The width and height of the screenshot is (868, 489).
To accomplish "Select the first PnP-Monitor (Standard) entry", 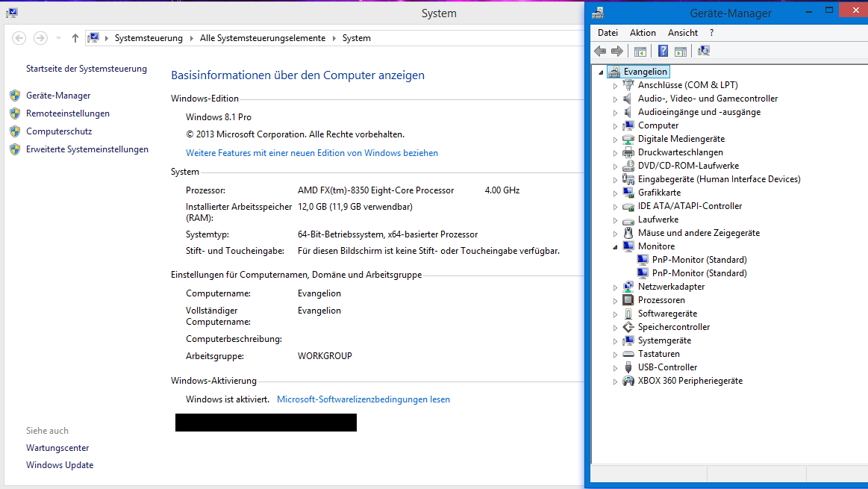I will [x=699, y=260].
